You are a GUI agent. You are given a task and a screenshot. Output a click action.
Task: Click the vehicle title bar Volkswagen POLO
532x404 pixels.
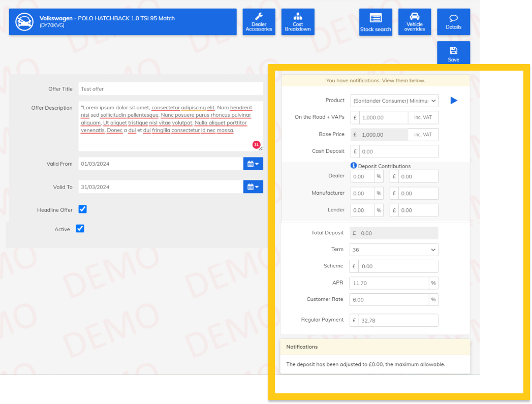(x=123, y=22)
